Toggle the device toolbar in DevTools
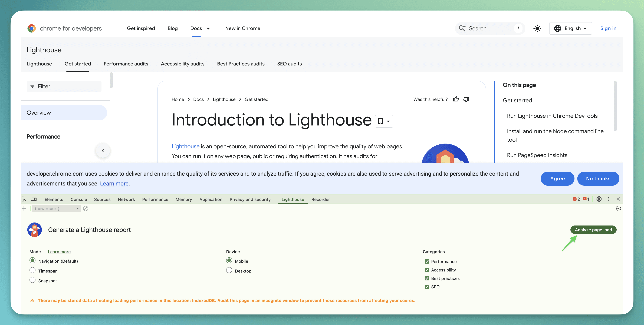 tap(34, 199)
